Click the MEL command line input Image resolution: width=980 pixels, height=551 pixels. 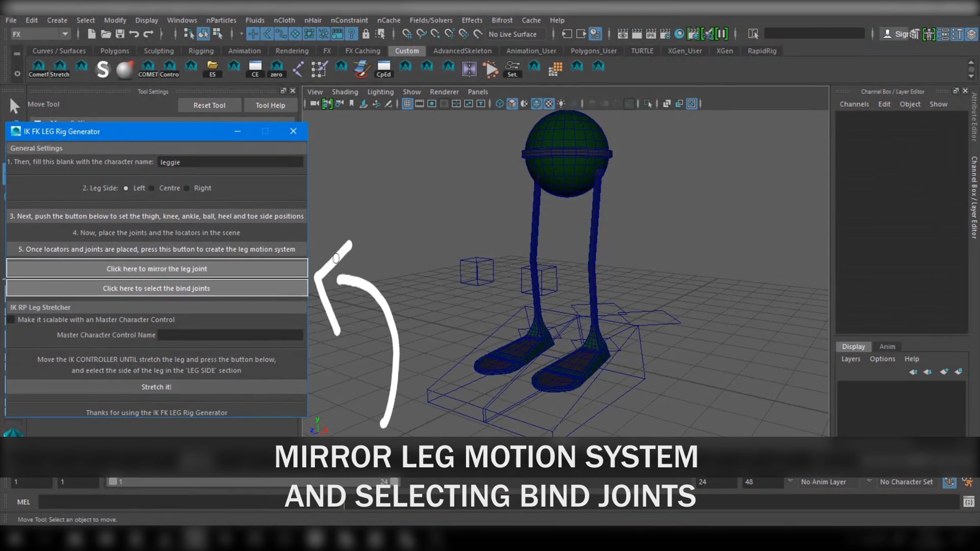coord(499,502)
